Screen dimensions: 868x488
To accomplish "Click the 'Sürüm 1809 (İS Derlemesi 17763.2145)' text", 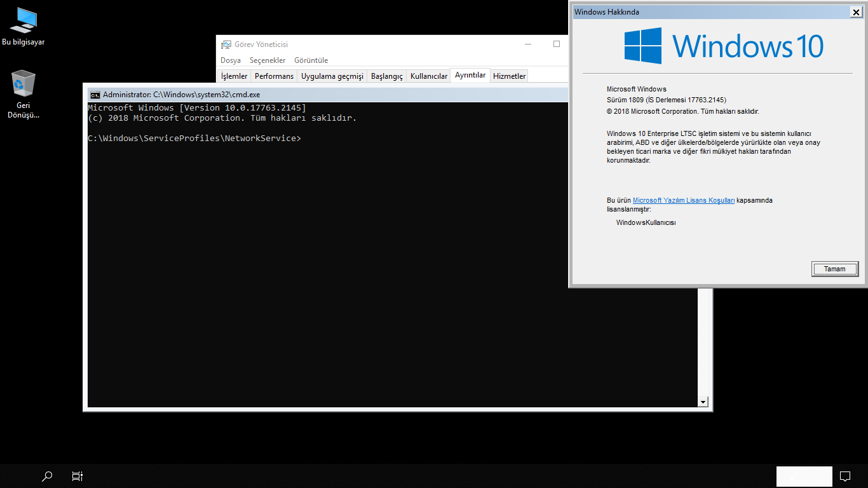I will (667, 100).
